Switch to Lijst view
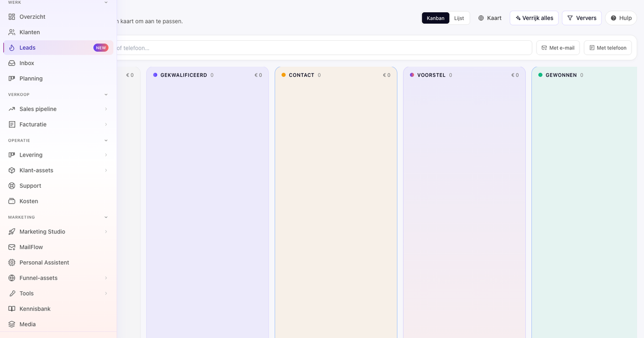The image size is (644, 338). coord(459,18)
